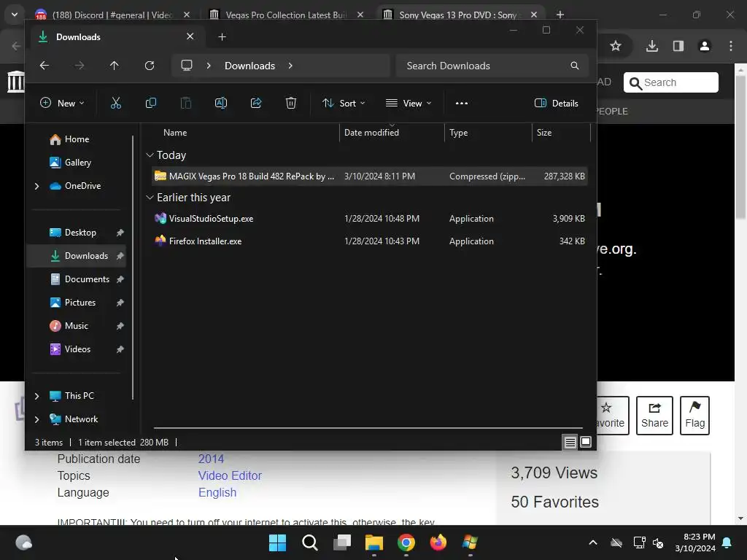Refresh the Downloads folder view
This screenshot has width=747, height=560.
click(150, 66)
